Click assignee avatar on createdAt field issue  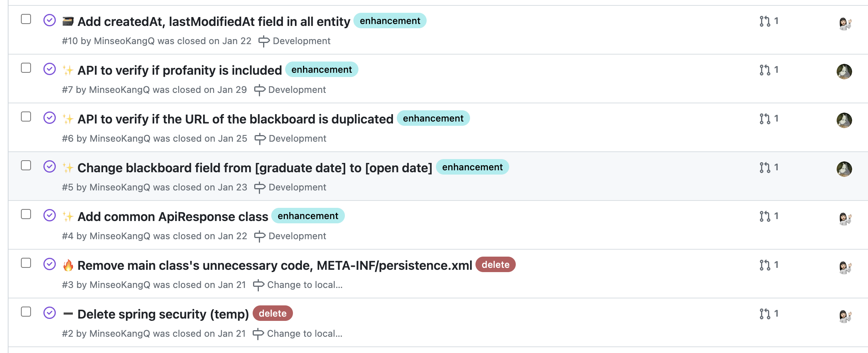pos(845,24)
